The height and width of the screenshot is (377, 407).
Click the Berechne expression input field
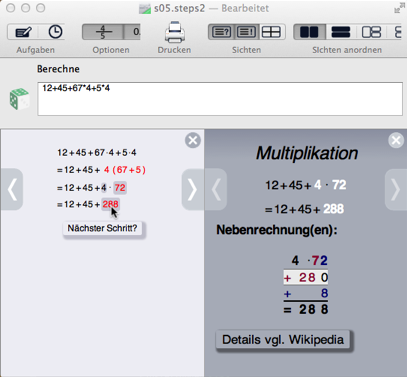click(220, 99)
